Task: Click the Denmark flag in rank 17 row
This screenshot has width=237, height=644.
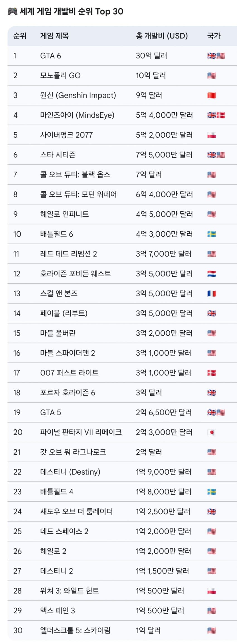Action: (212, 373)
